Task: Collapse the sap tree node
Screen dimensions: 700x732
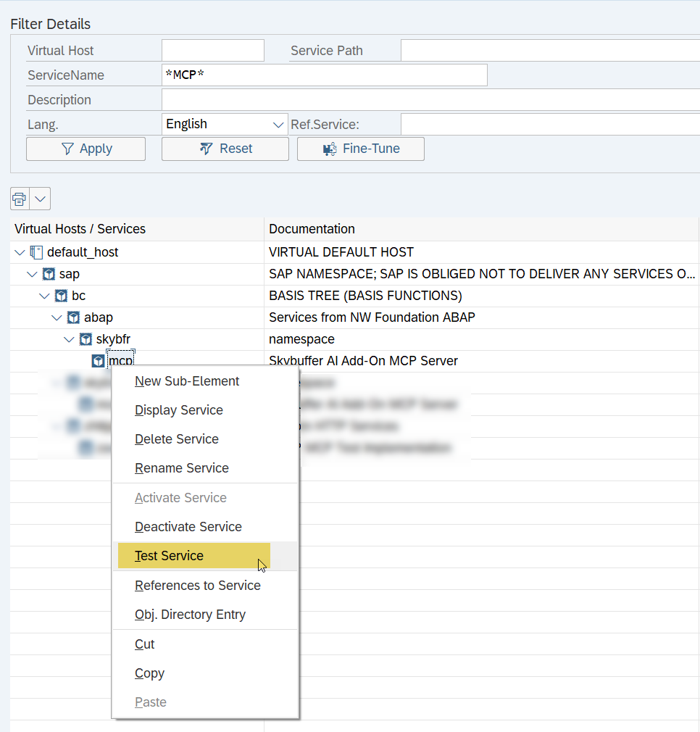Action: pos(32,274)
